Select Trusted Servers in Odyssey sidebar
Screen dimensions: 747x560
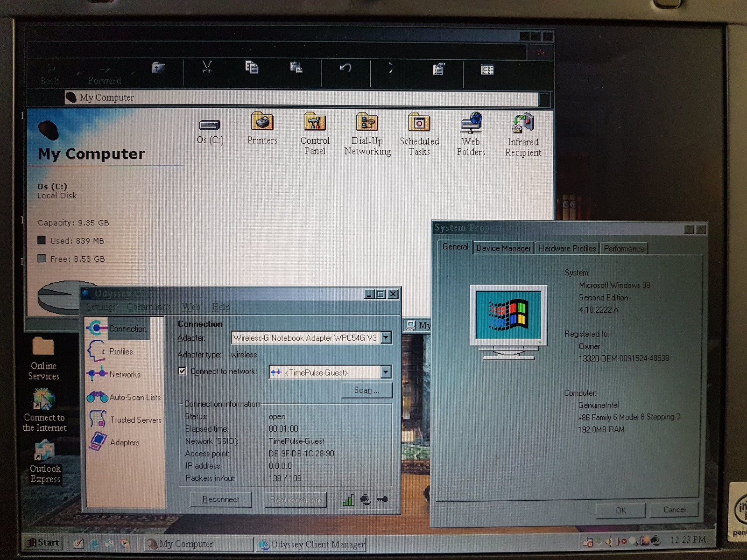[125, 420]
